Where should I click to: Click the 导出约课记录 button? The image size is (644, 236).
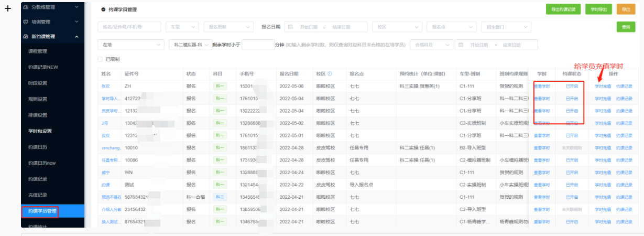click(x=563, y=9)
